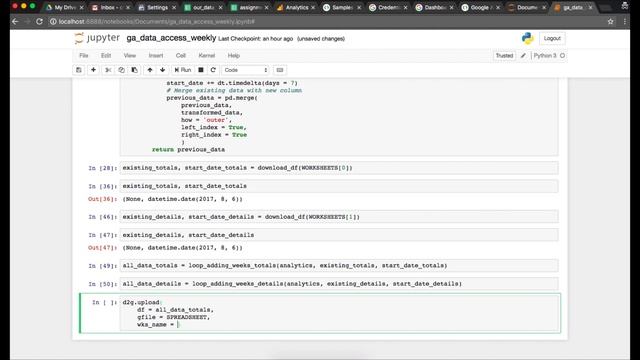This screenshot has height=360, width=640.
Task: Click the Out[36] output text
Action: pos(182,199)
